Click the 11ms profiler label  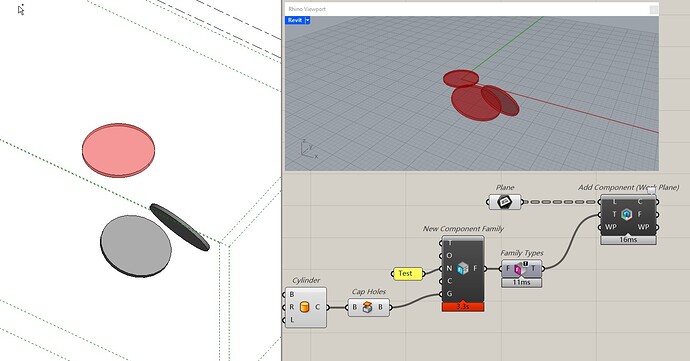[521, 282]
